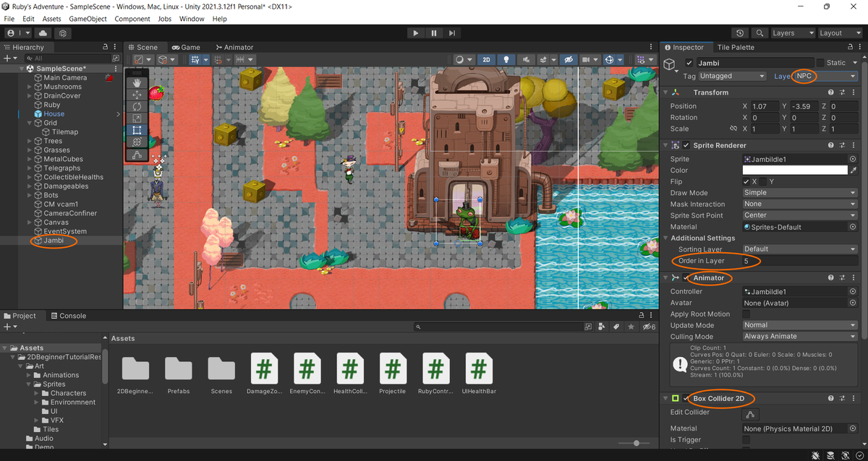Open the GameObject menu

87,19
